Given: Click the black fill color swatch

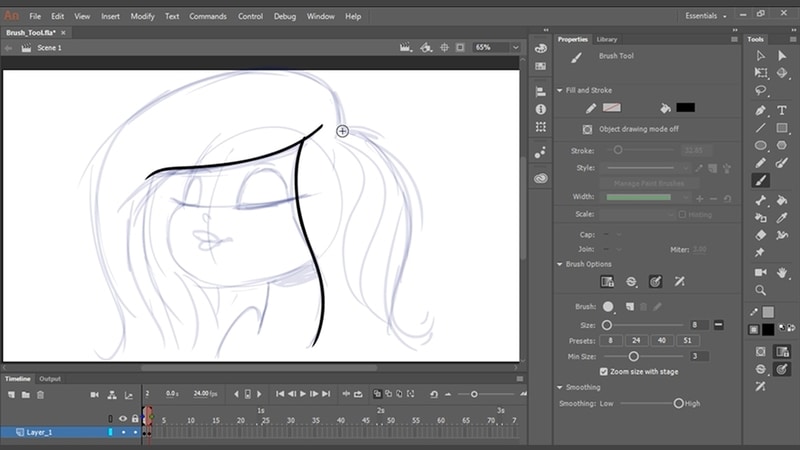Looking at the screenshot, I should point(685,107).
